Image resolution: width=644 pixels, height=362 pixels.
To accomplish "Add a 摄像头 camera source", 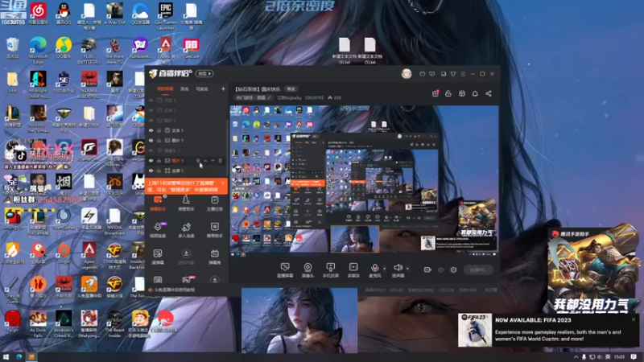I will click(308, 270).
